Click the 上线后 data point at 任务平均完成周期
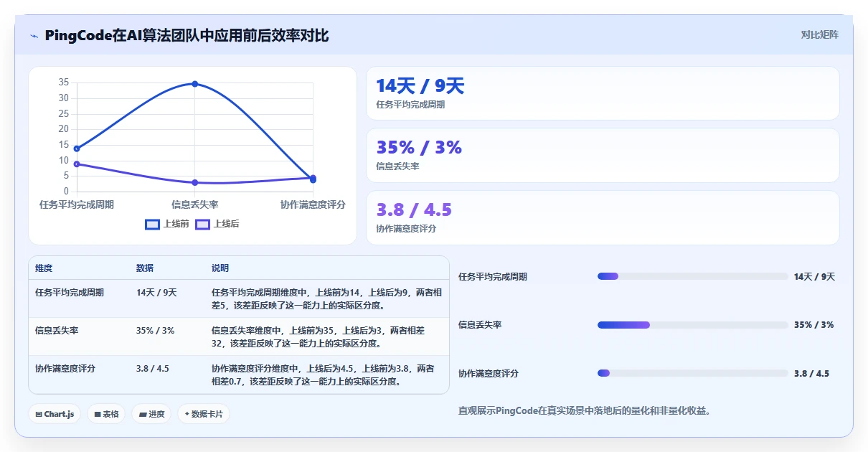 [76, 164]
